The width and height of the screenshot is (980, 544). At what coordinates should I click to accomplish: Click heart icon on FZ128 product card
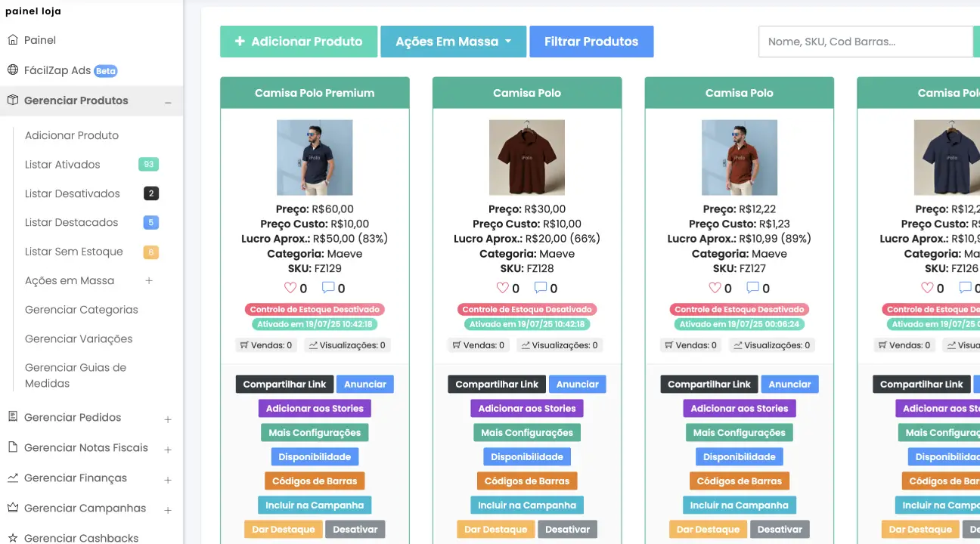(x=503, y=288)
